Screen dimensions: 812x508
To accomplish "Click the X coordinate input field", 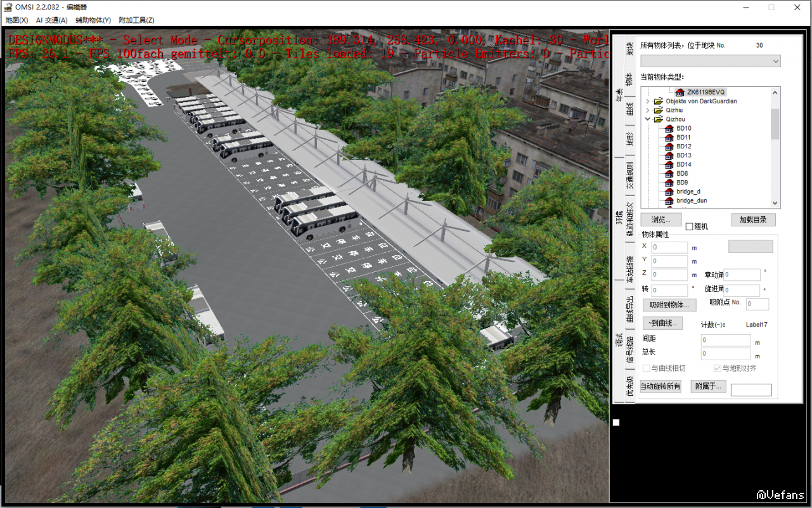I will pyautogui.click(x=669, y=247).
